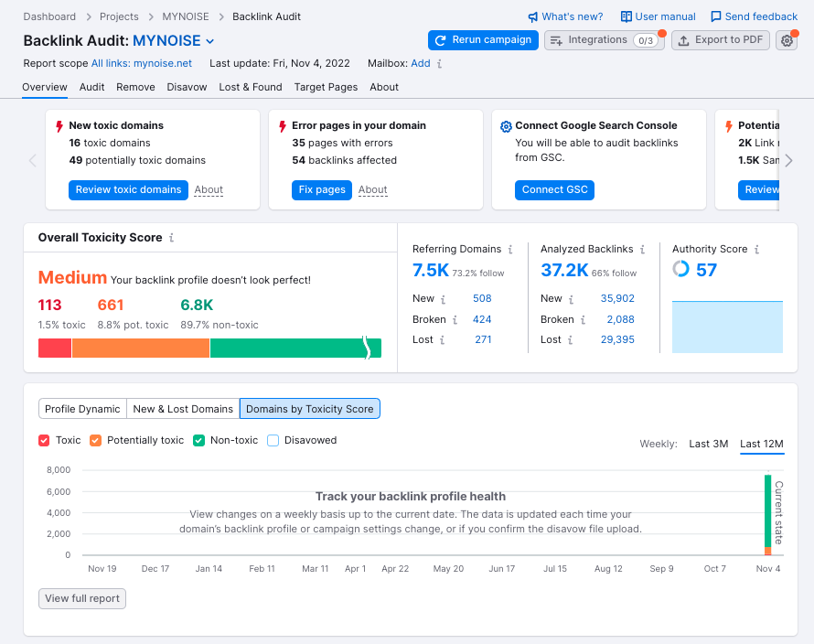Click the Review toxic domains button
This screenshot has height=644, width=814.
128,189
